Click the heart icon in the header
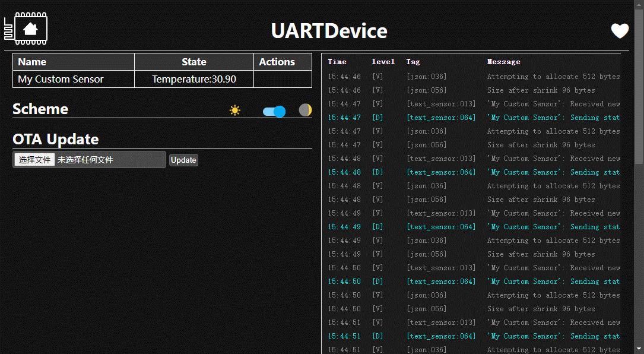644x354 pixels. tap(619, 30)
